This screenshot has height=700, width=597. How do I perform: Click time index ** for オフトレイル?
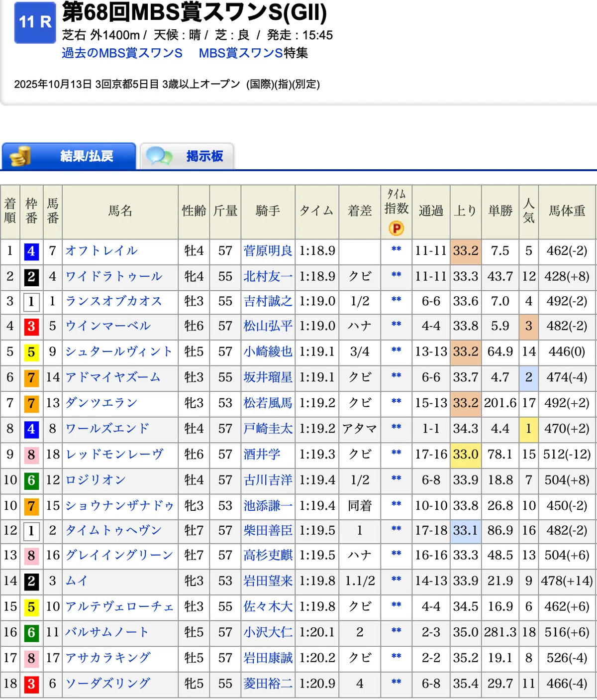tap(397, 249)
